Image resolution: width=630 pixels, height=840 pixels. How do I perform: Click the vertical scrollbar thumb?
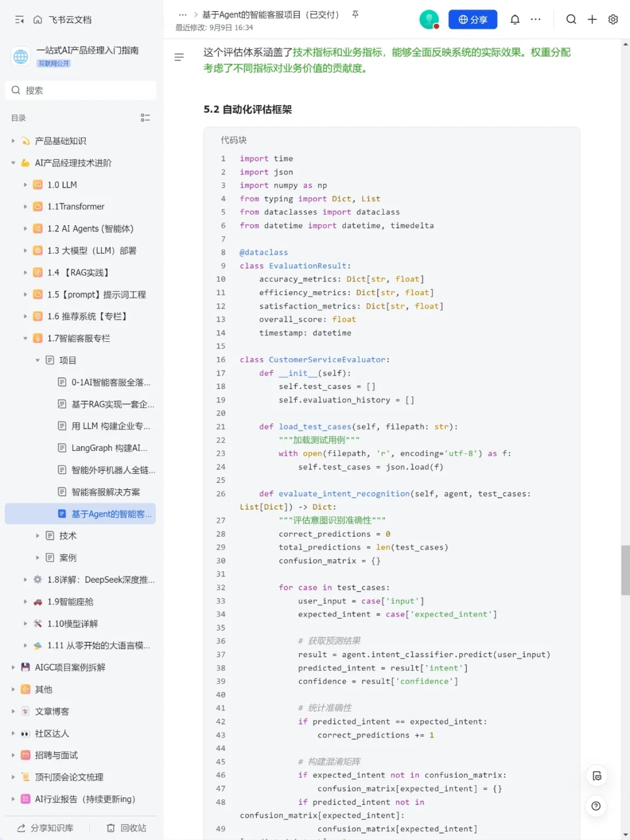click(625, 570)
